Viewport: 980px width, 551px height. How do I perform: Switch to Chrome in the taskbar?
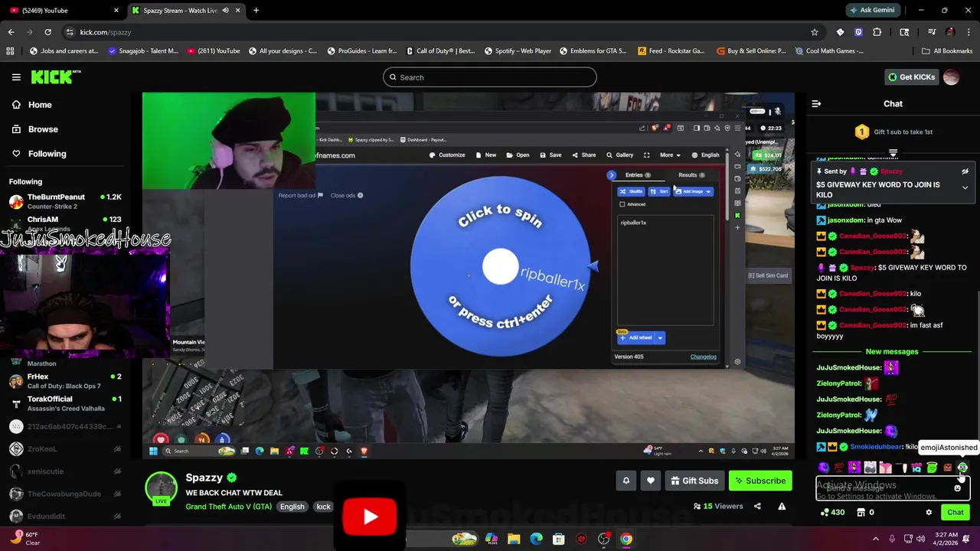[626, 539]
